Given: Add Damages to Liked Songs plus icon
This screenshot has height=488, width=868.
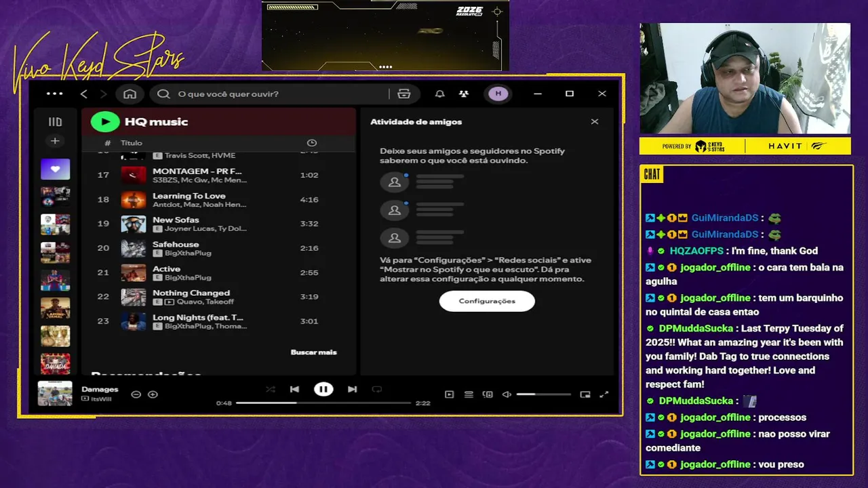Looking at the screenshot, I should coord(153,394).
